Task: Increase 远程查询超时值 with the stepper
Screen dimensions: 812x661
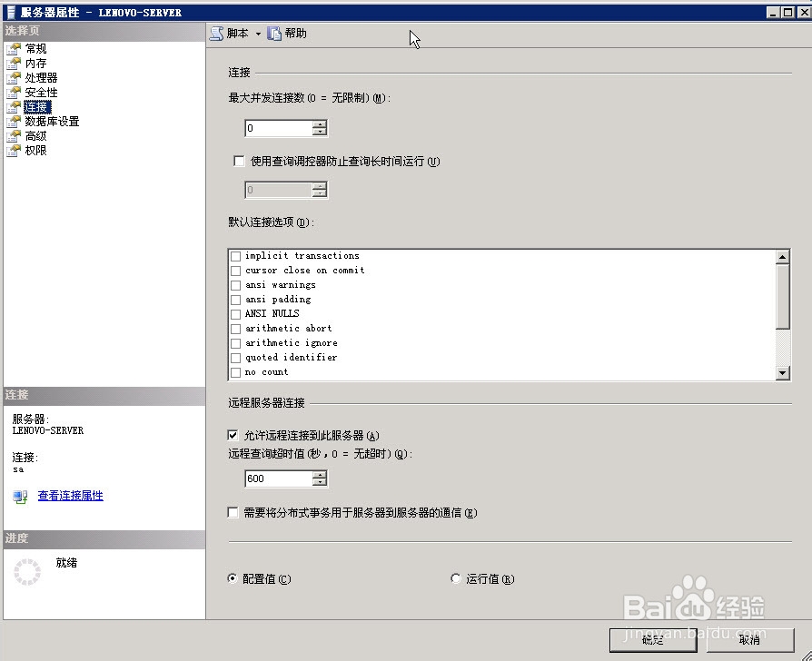Action: point(319,474)
